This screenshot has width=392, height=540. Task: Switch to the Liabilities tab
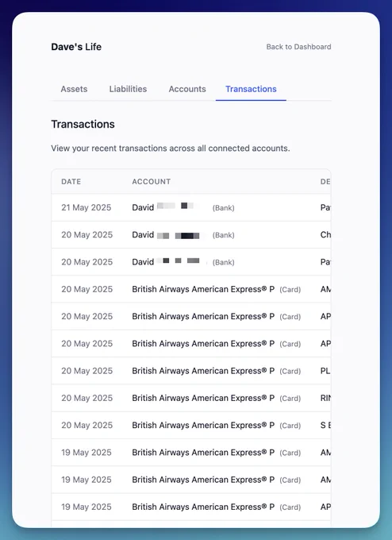click(128, 89)
